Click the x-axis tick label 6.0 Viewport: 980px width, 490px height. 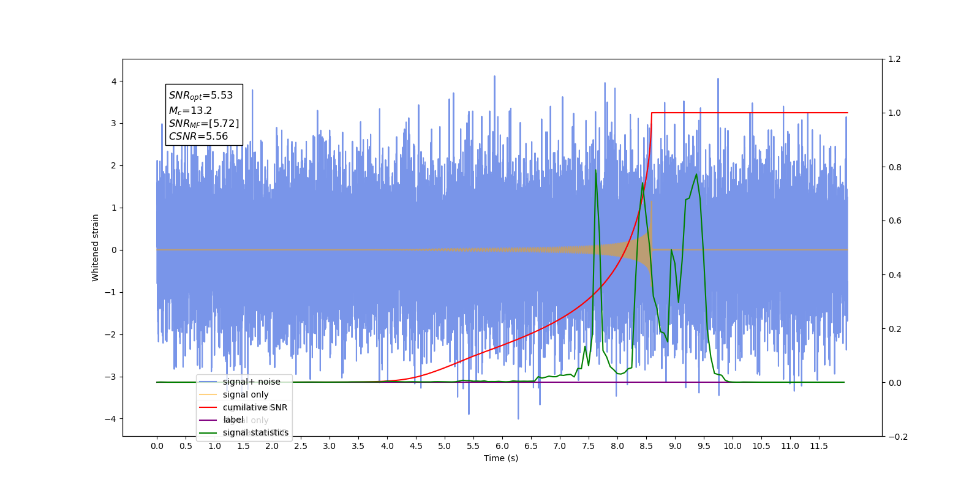coord(502,446)
